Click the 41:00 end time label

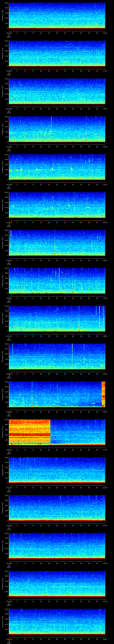pos(105,450)
